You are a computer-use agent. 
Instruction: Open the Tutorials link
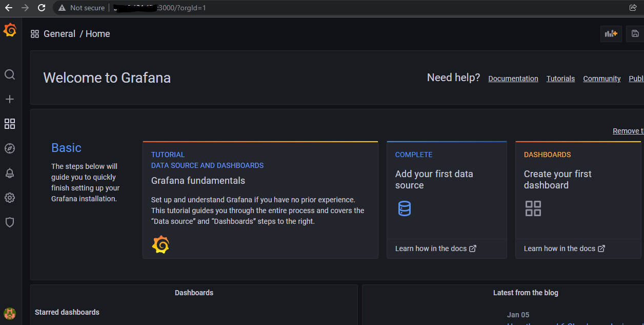coord(560,78)
